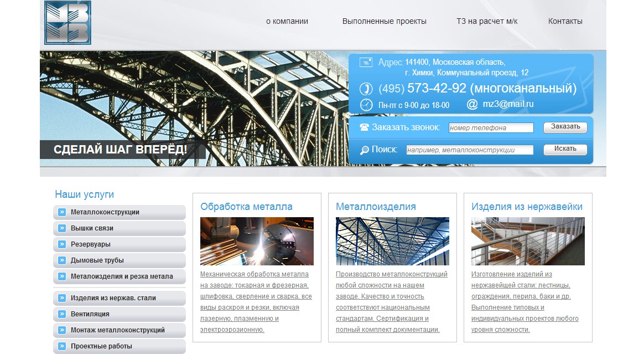Select Проектные работы service
The image size is (644, 354).
pos(120,346)
